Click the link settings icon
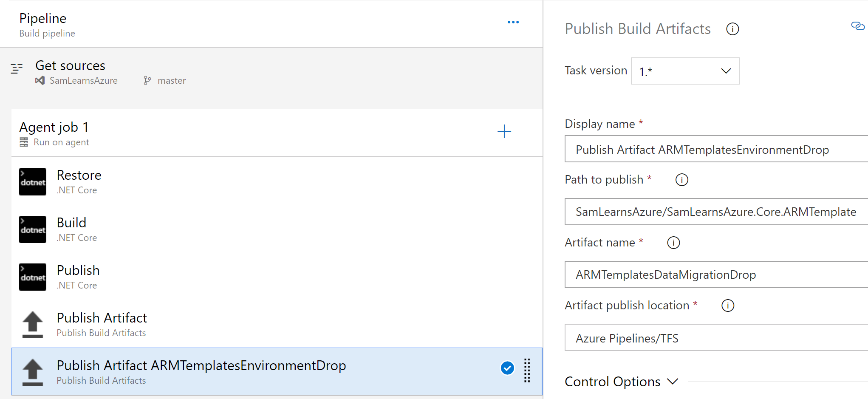The width and height of the screenshot is (868, 399). click(x=857, y=26)
